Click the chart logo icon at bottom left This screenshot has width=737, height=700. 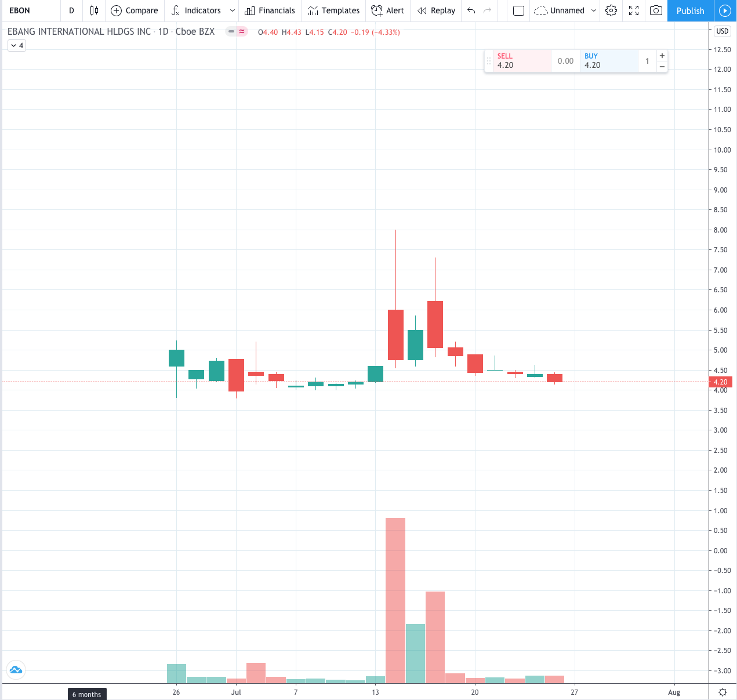tap(16, 670)
